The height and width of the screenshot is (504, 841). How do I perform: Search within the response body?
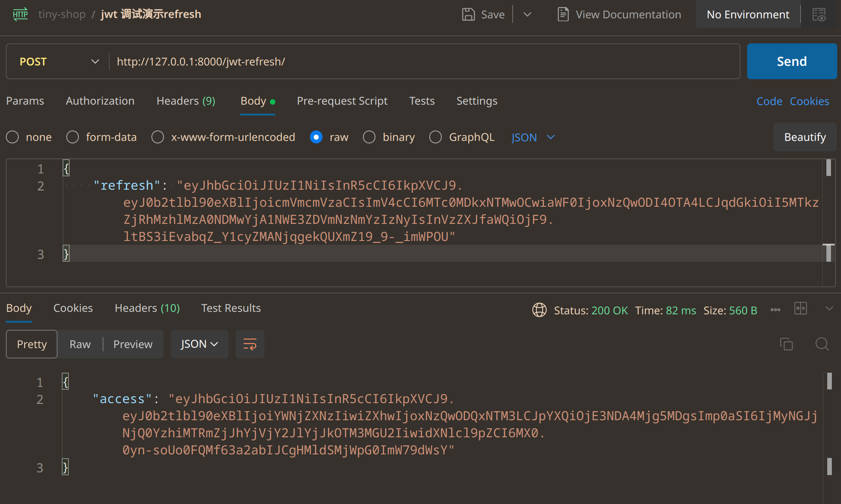pos(822,344)
